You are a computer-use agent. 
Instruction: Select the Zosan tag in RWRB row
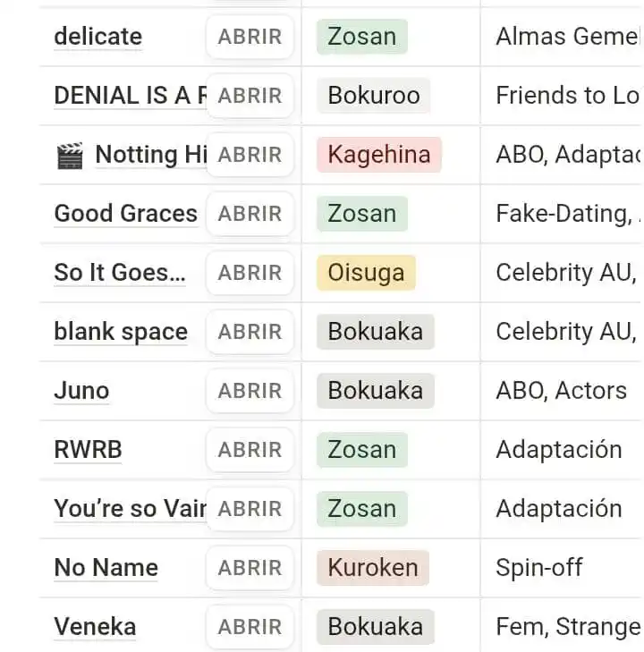[361, 450]
